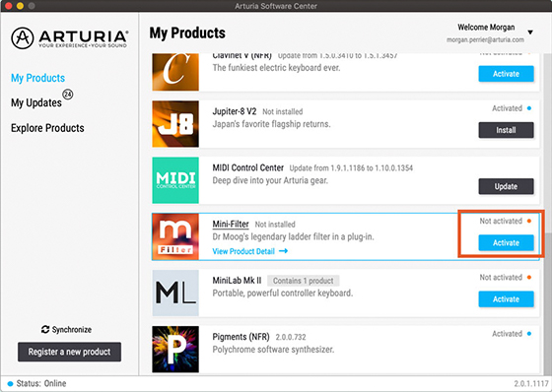
Task: Click Portable, powerful controller keyboard description
Action: [x=282, y=294]
